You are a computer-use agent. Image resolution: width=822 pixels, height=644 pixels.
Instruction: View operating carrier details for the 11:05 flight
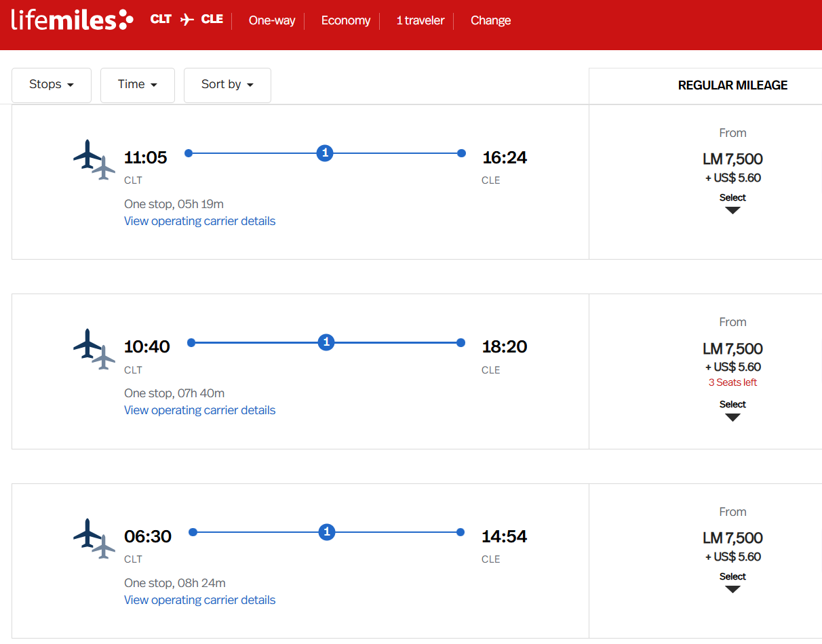[x=199, y=221]
